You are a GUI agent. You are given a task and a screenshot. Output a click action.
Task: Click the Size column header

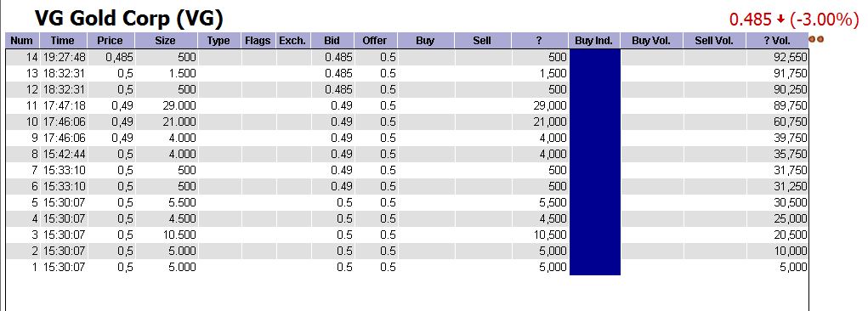(x=166, y=41)
